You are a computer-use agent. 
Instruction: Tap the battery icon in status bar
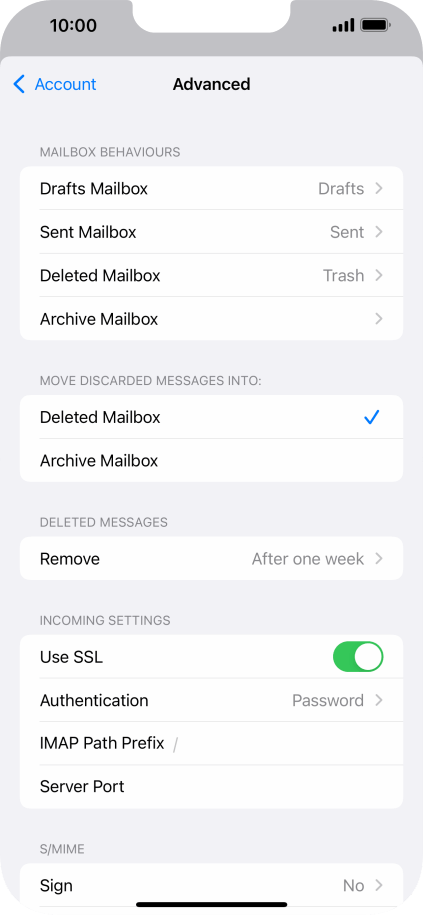point(376,25)
